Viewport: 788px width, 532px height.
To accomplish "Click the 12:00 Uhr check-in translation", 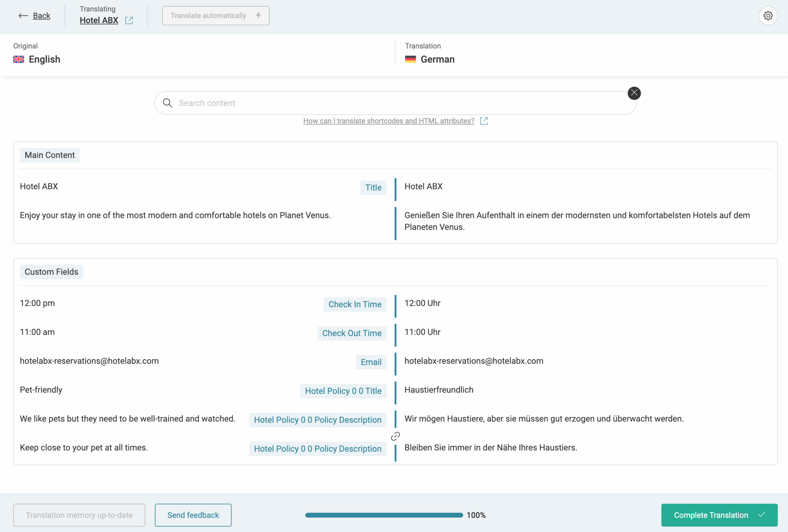I will pos(422,303).
